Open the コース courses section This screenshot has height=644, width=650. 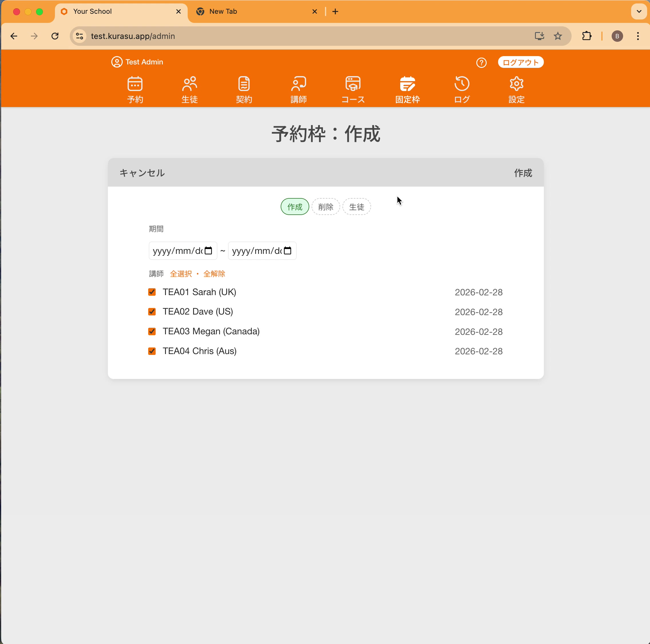coord(352,89)
